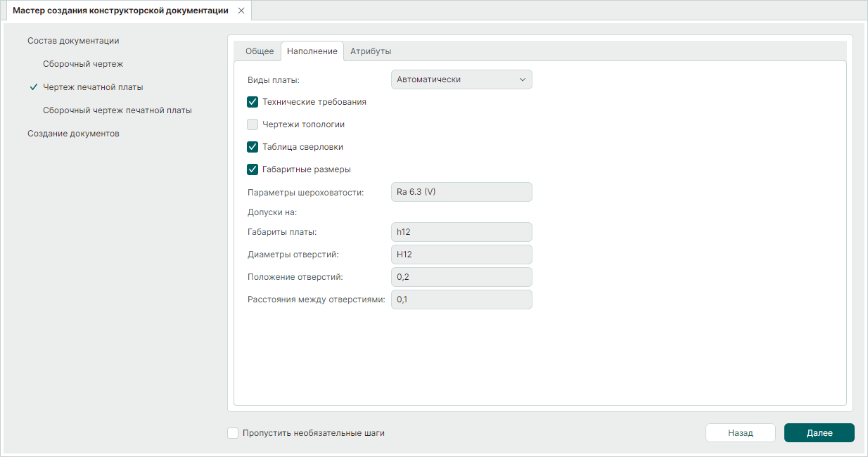Screen dimensions: 868x457
Task: Click the Расстояния между отверстиями field
Action: click(x=461, y=300)
